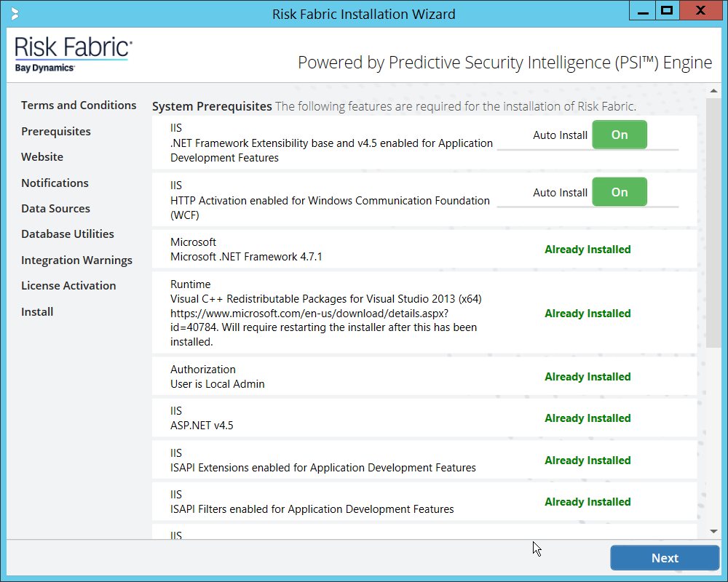The height and width of the screenshot is (582, 728).
Task: Open the Terms and Conditions step
Action: tap(79, 105)
